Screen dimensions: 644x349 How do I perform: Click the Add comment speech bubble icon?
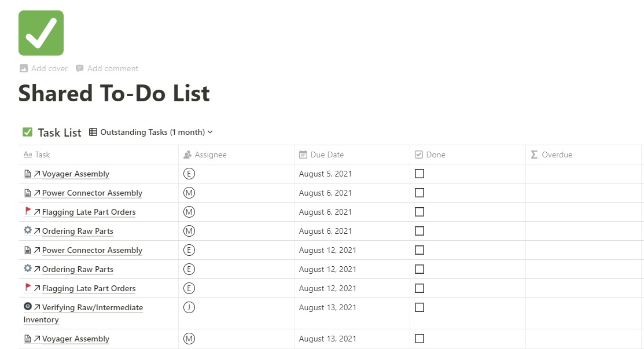80,68
